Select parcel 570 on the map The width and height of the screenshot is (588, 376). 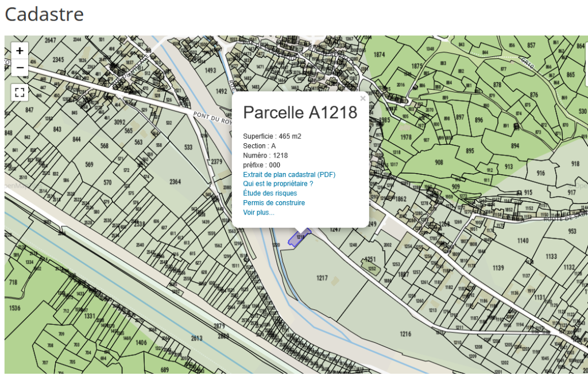(107, 183)
